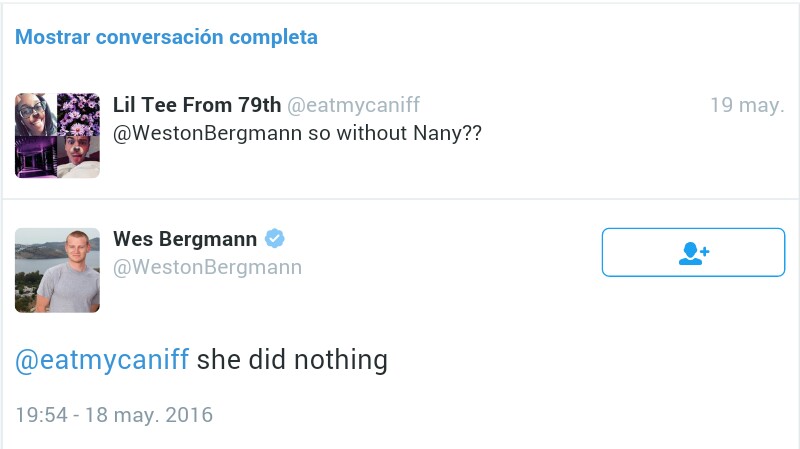Image resolution: width=800 pixels, height=449 pixels.
Task: Click the blue @eatmycaniff mention in Wes's reply
Action: coord(102,360)
